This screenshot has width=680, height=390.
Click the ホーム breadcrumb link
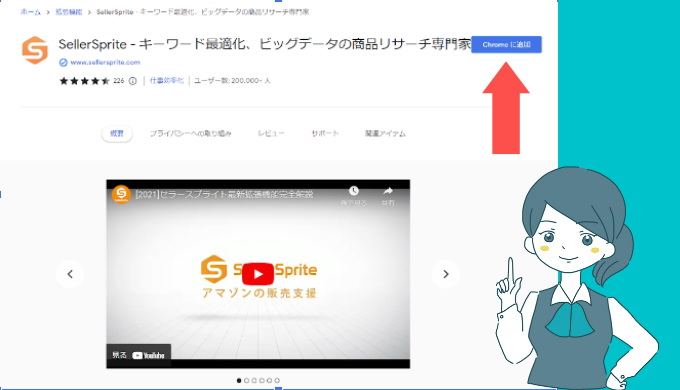pyautogui.click(x=30, y=12)
